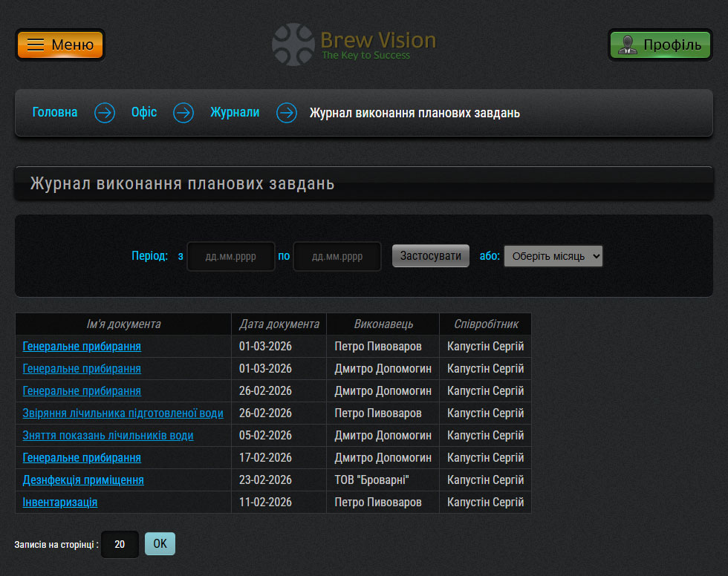The width and height of the screenshot is (728, 576).
Task: Click arrow icon after Журнали breadcrumb
Action: pyautogui.click(x=287, y=113)
